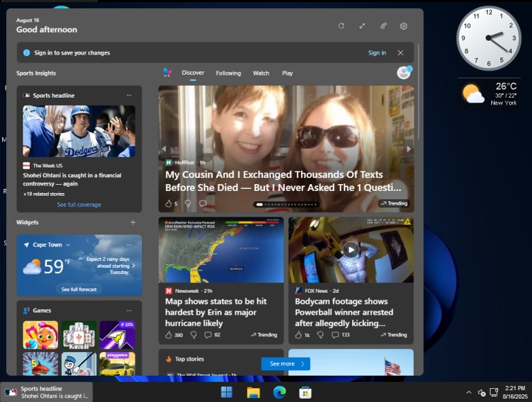The image size is (532, 402).
Task: Click the analog clock desktop widget
Action: coord(488,38)
